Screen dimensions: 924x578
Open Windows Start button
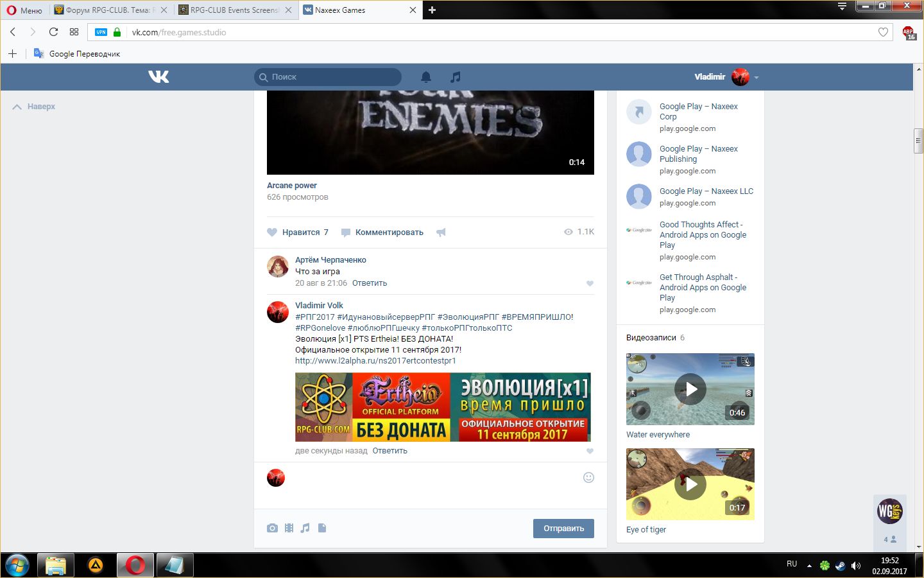pyautogui.click(x=18, y=565)
